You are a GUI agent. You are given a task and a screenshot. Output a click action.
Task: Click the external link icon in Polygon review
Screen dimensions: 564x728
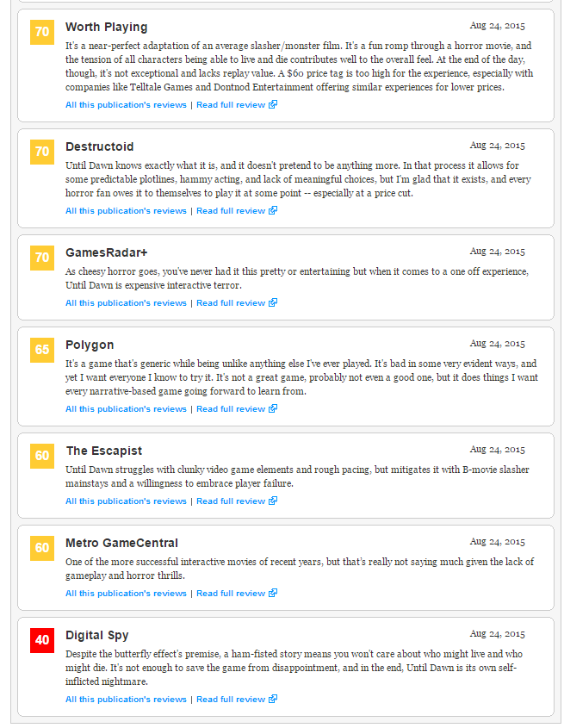point(273,408)
